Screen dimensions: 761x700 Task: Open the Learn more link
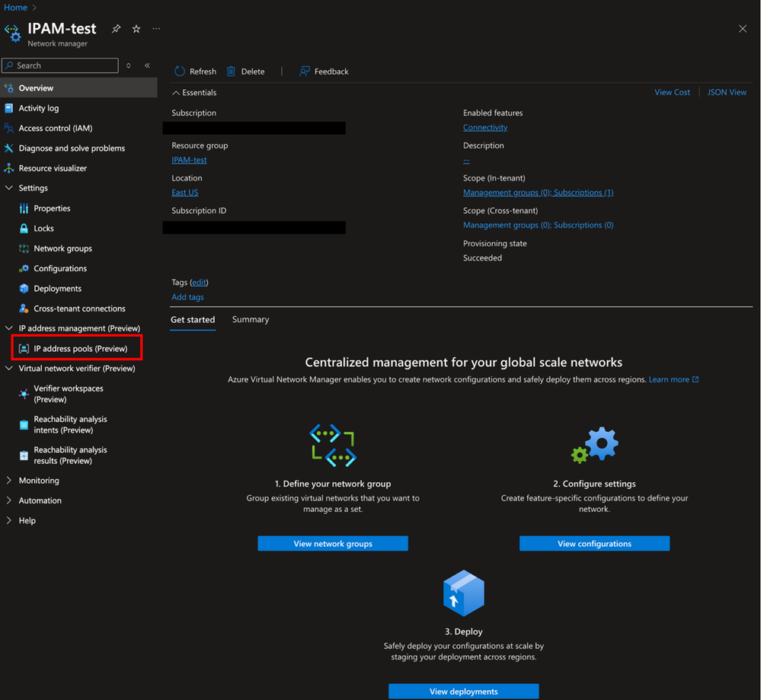click(673, 379)
